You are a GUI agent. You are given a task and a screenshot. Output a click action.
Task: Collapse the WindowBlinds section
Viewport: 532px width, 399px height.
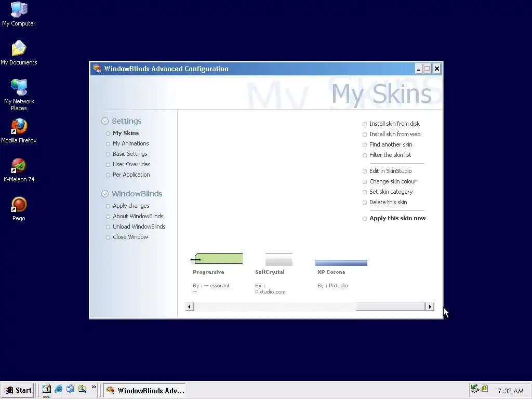[x=105, y=194]
